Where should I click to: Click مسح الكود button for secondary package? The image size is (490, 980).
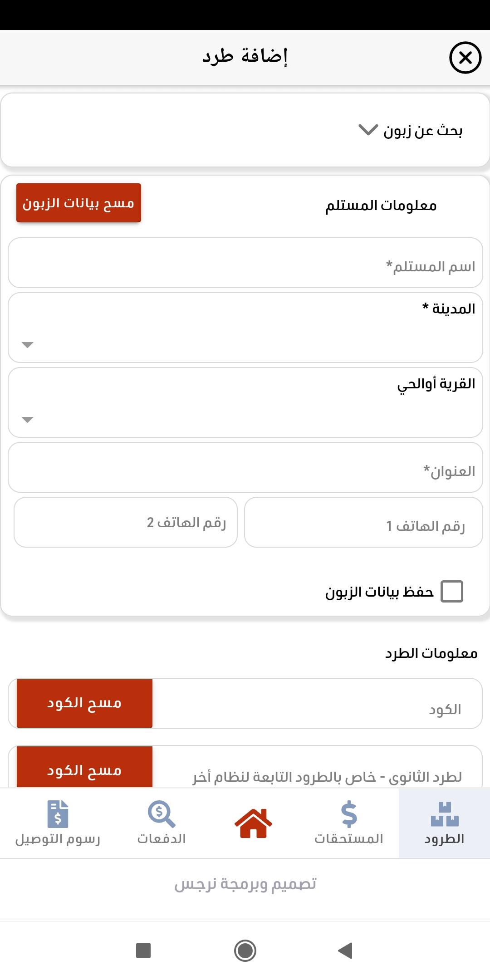(84, 767)
